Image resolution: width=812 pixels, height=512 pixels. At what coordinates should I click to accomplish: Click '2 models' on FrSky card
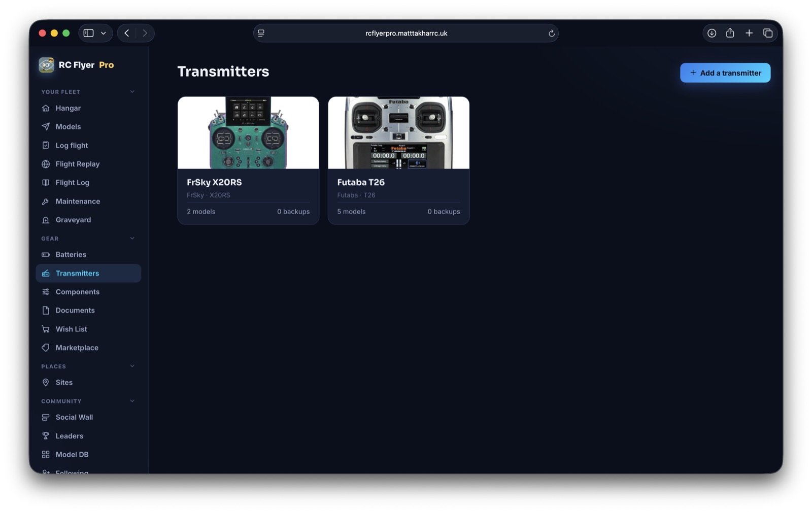tap(201, 212)
